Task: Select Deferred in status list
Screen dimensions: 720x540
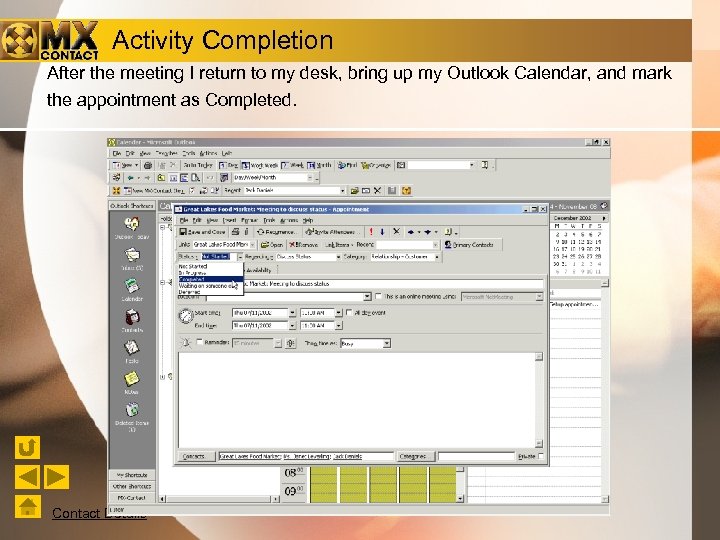Action: coord(211,292)
